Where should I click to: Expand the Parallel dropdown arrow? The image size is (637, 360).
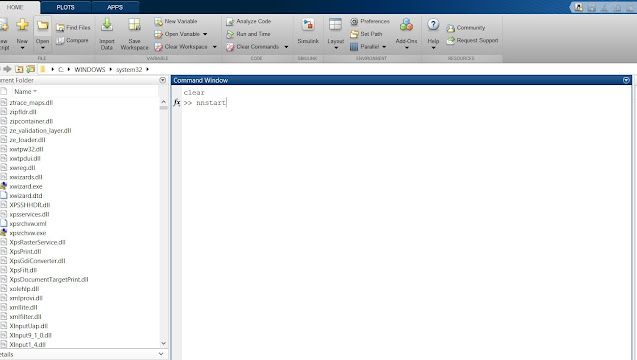tap(384, 47)
